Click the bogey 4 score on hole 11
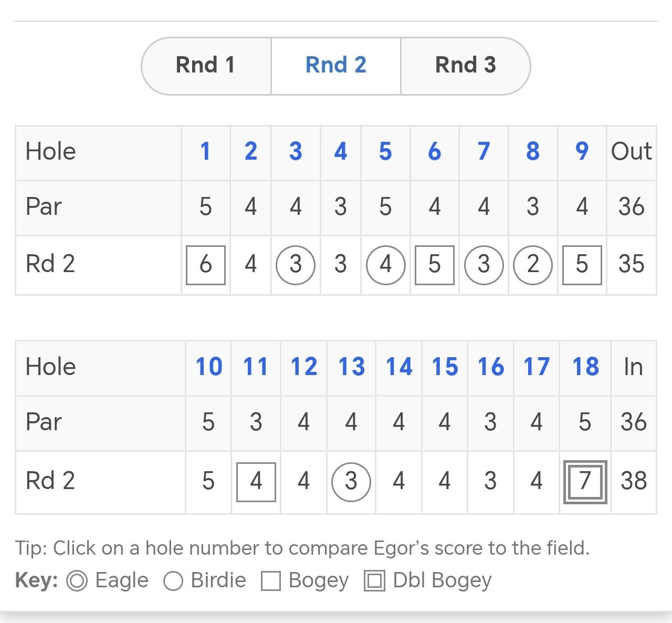 [x=256, y=481]
